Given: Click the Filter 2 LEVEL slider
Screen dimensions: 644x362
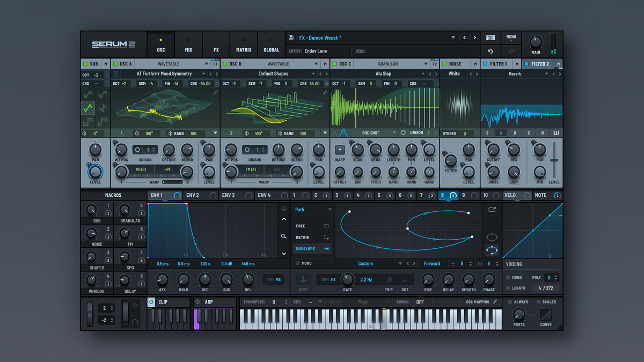Looking at the screenshot, I should click(x=554, y=160).
